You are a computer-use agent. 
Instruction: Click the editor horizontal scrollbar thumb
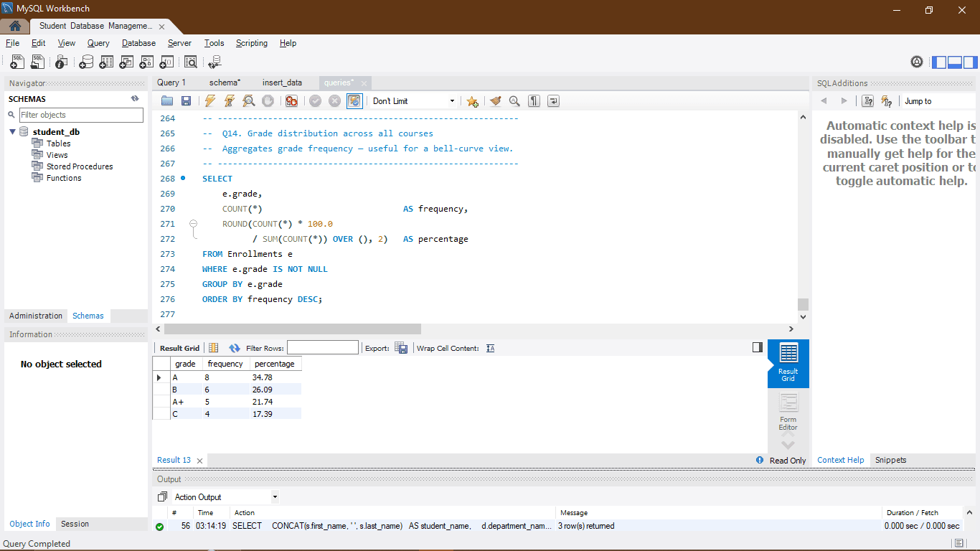pos(293,329)
